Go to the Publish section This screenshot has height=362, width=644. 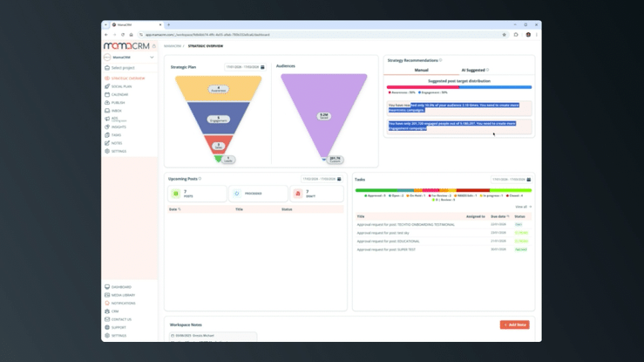pos(118,103)
